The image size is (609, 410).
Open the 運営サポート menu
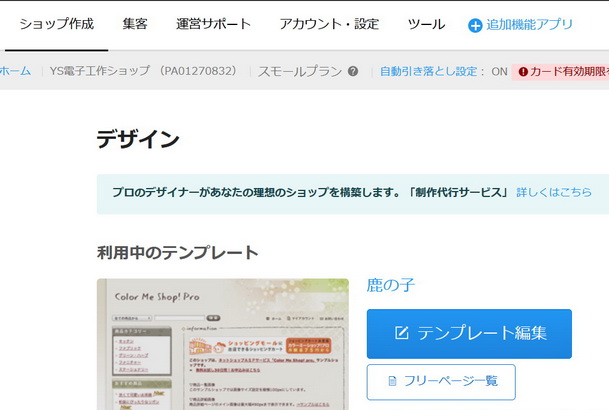click(x=213, y=24)
